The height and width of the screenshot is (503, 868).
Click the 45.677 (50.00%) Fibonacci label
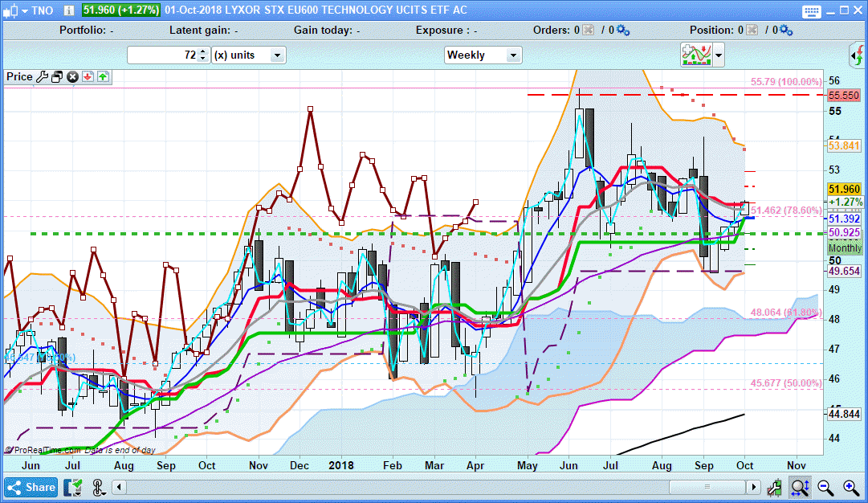coord(786,382)
